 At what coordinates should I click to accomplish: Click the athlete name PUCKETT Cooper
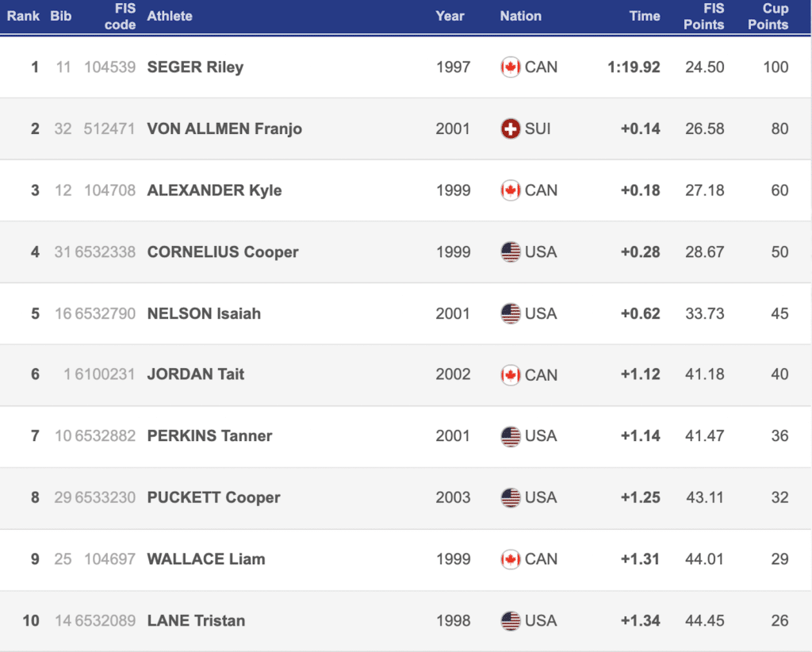point(213,497)
